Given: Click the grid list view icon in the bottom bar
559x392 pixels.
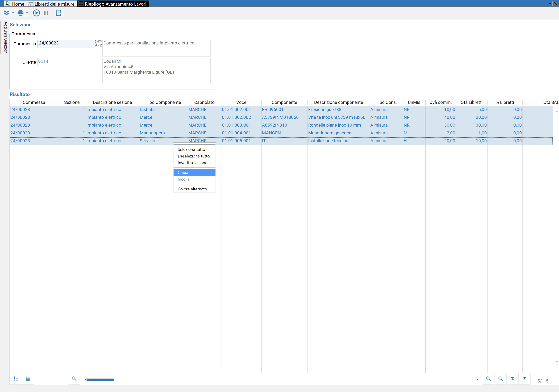Looking at the screenshot, I should [x=28, y=379].
